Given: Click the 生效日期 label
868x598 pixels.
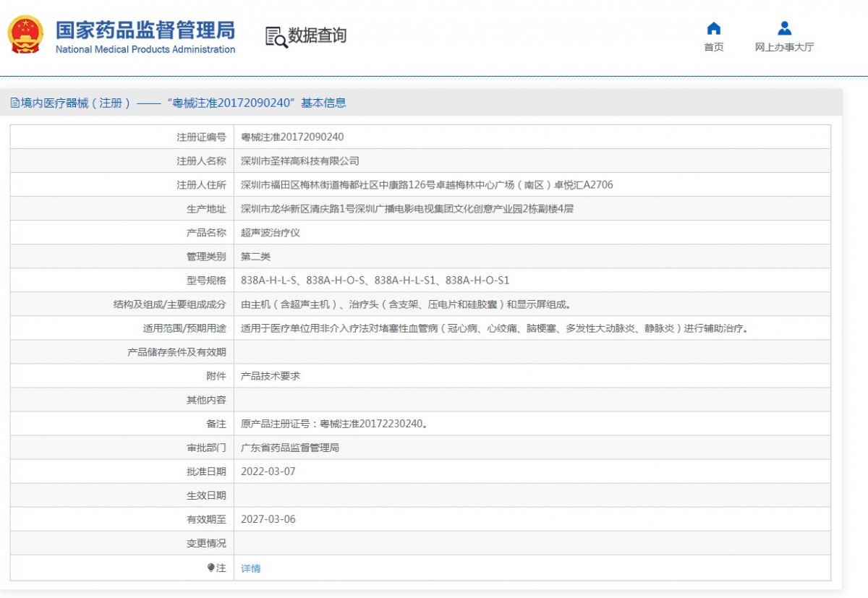Looking at the screenshot, I should [206, 495].
